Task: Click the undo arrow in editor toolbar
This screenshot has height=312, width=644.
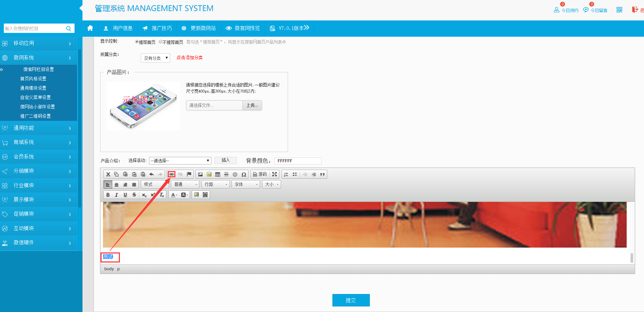Action: coord(151,174)
